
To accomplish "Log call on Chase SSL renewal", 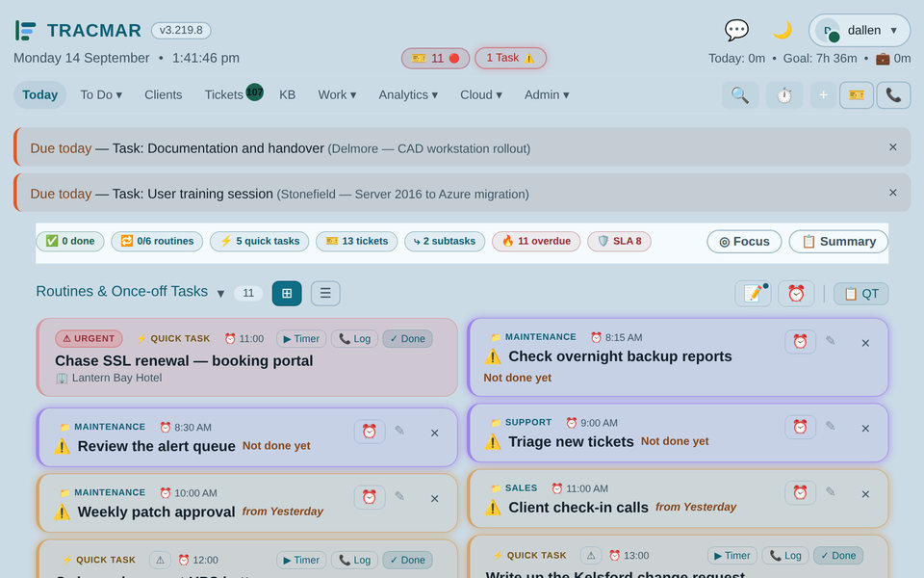I will point(354,338).
